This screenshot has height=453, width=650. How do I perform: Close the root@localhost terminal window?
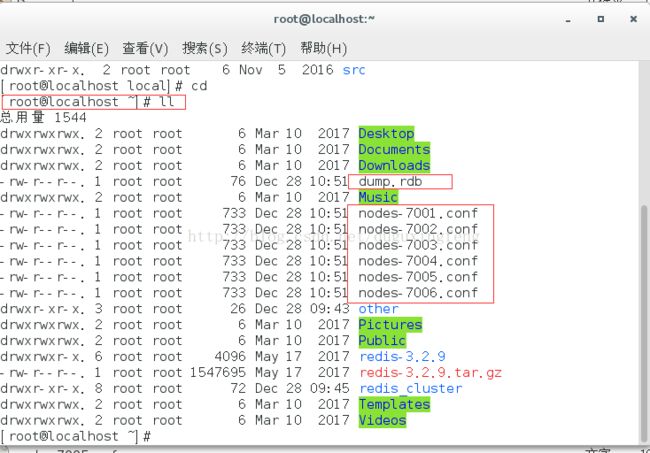point(633,19)
